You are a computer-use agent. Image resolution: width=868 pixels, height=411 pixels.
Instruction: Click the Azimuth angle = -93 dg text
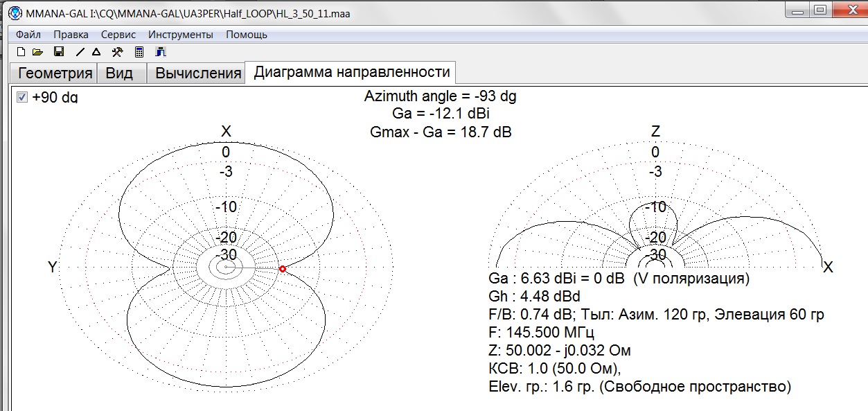pos(441,96)
